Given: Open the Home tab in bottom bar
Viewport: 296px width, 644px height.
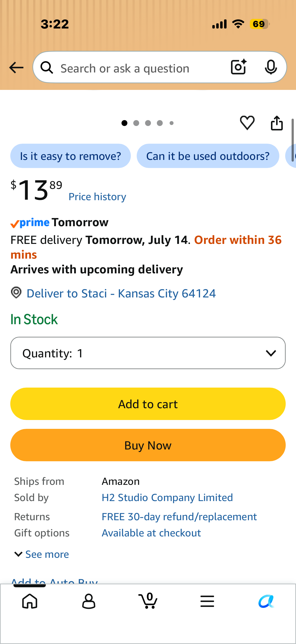Looking at the screenshot, I should click(30, 601).
